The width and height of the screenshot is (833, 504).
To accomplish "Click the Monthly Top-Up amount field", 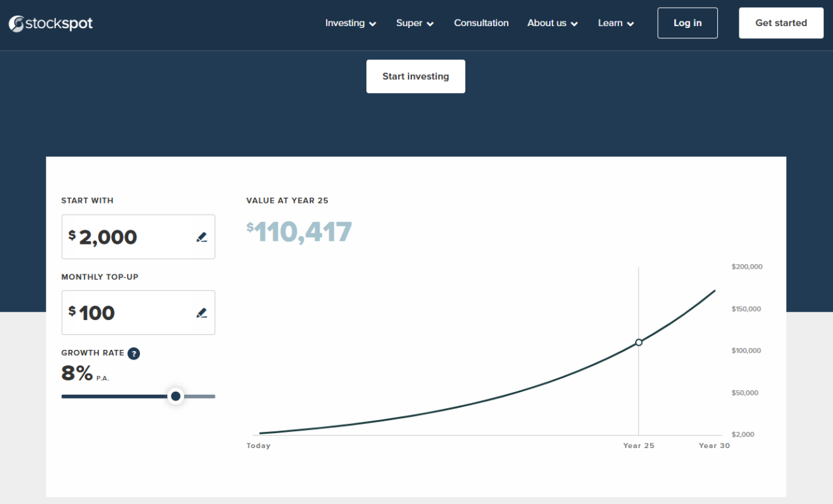I will click(130, 313).
